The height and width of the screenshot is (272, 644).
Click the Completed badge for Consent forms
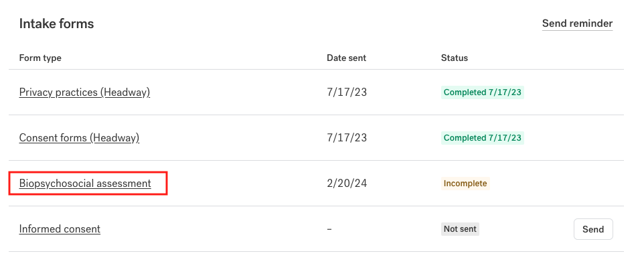coord(483,138)
